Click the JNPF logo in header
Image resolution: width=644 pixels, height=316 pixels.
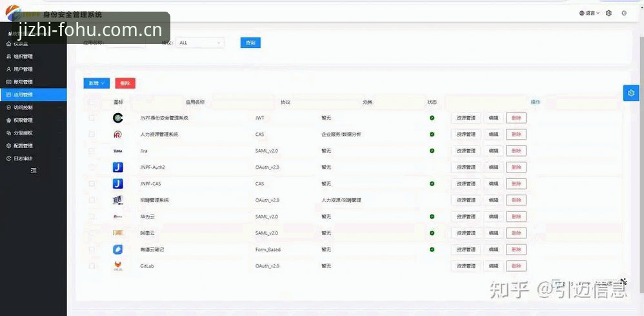[13, 13]
